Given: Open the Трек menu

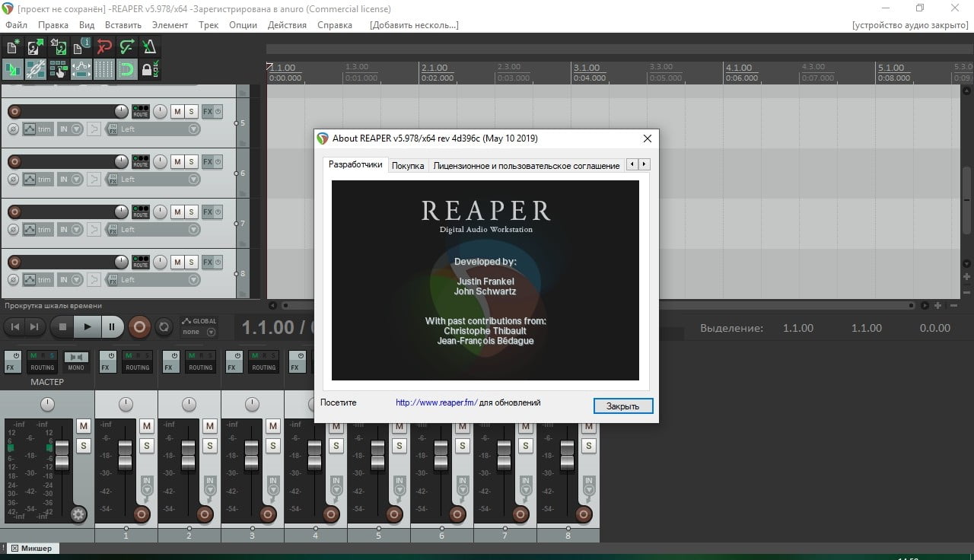Looking at the screenshot, I should click(x=208, y=25).
